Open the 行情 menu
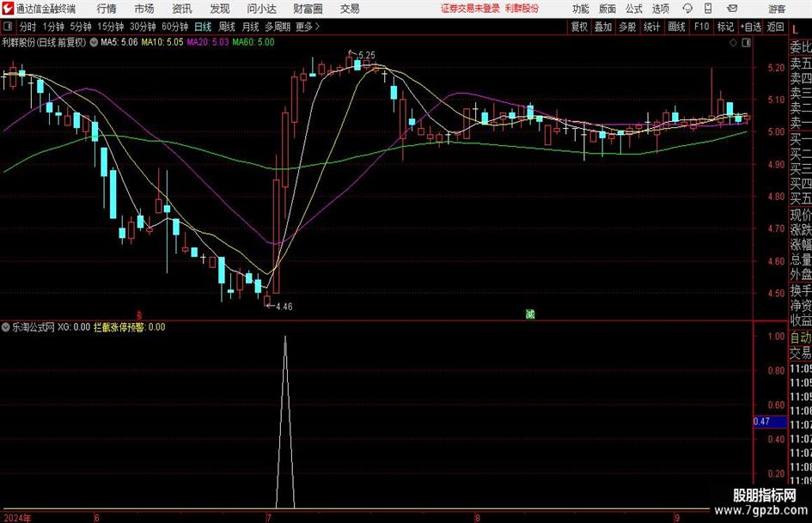812x523 pixels. click(x=107, y=9)
